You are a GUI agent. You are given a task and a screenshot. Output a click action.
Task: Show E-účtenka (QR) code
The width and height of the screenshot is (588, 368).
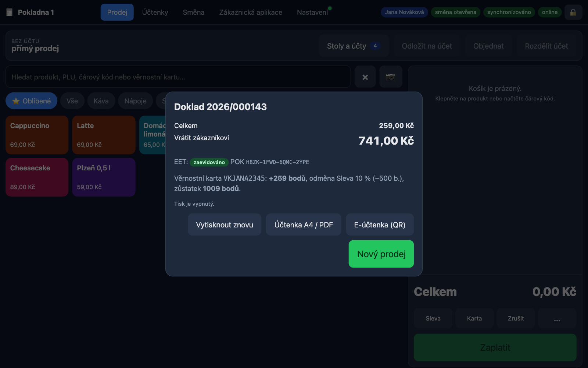coord(380,224)
